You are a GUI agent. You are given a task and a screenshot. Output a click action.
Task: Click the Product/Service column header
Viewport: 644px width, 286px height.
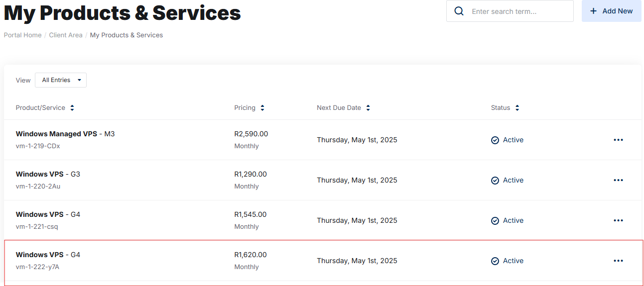[40, 108]
